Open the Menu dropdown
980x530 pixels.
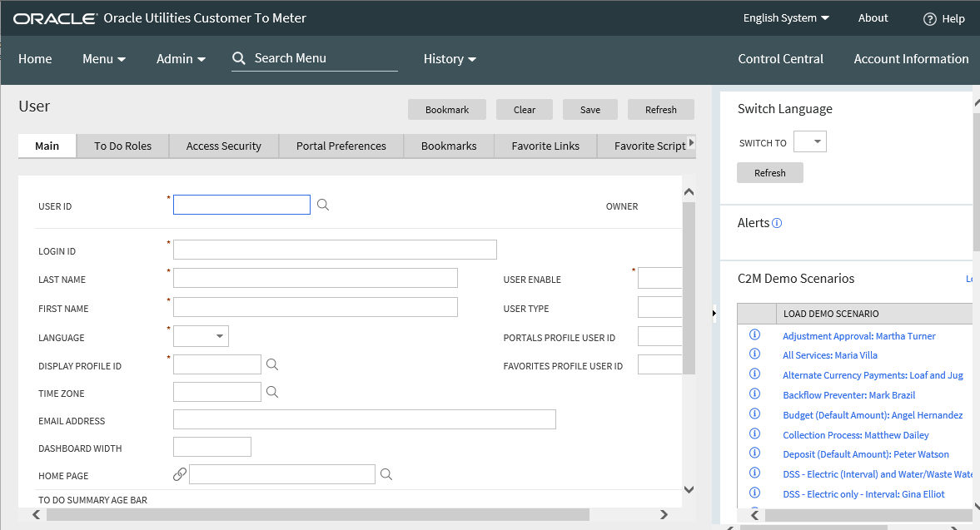(104, 59)
